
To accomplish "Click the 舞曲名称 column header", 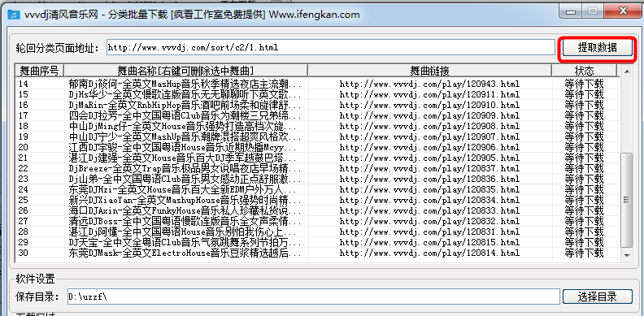I will click(185, 71).
